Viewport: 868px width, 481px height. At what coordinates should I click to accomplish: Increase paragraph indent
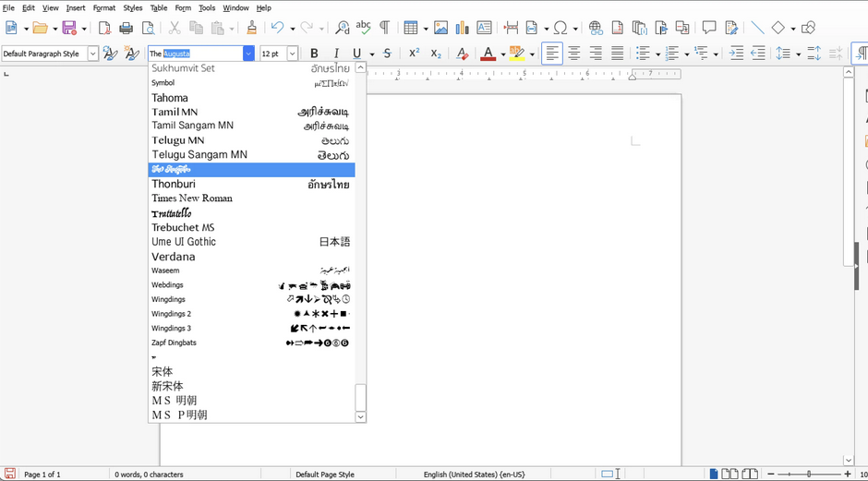coord(736,54)
